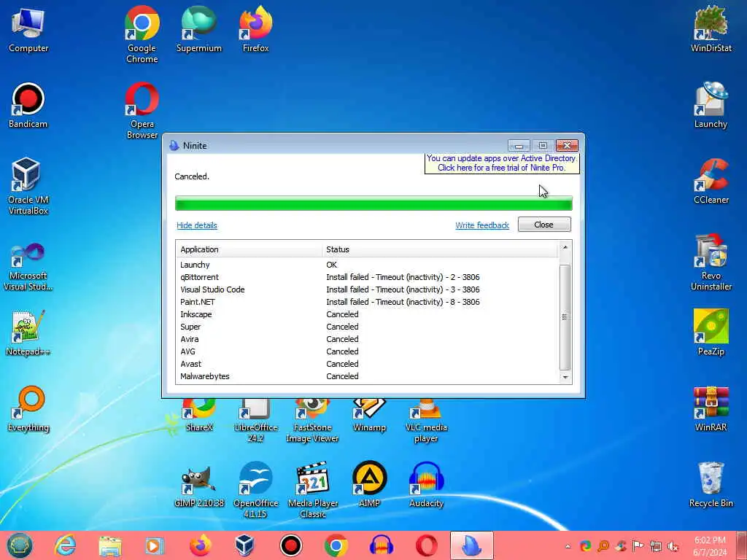Open the Write feedback link
The width and height of the screenshot is (747, 560).
482,225
